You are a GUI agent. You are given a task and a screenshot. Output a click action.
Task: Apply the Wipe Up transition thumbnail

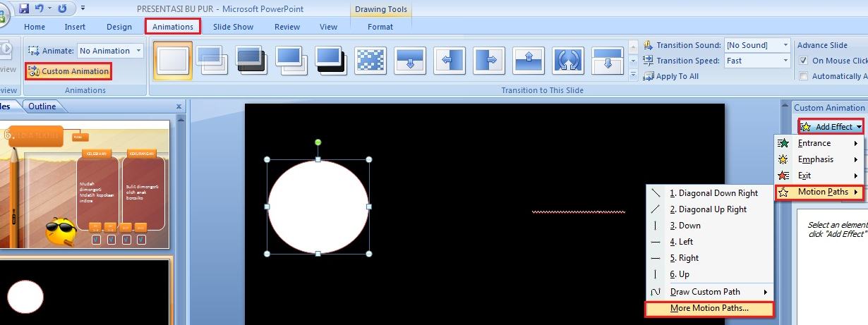(528, 61)
